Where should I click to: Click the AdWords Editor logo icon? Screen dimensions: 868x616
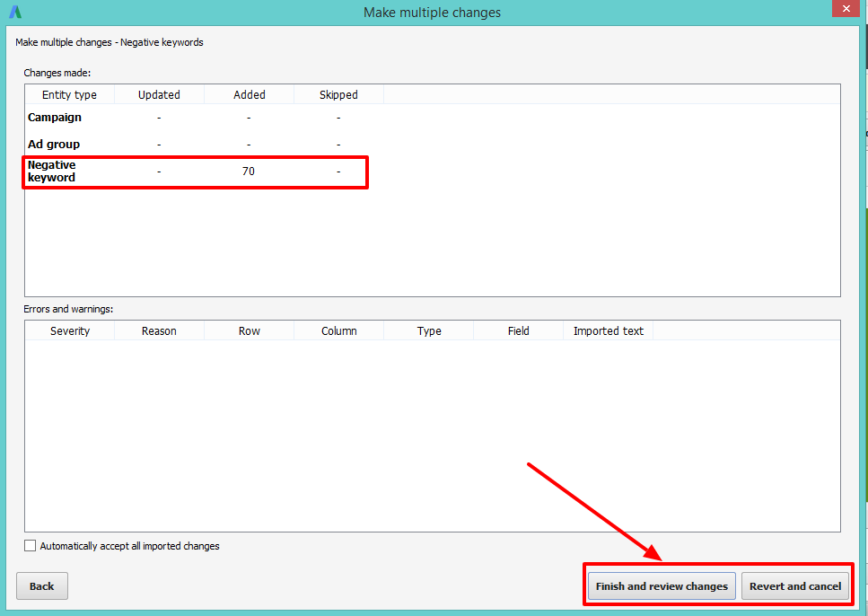(15, 12)
